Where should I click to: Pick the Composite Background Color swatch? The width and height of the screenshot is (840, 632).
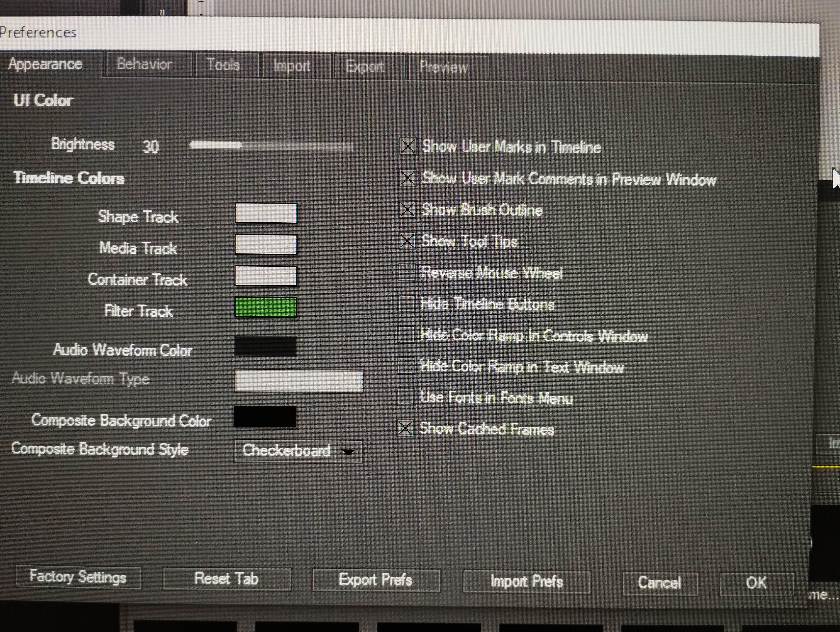tap(265, 417)
